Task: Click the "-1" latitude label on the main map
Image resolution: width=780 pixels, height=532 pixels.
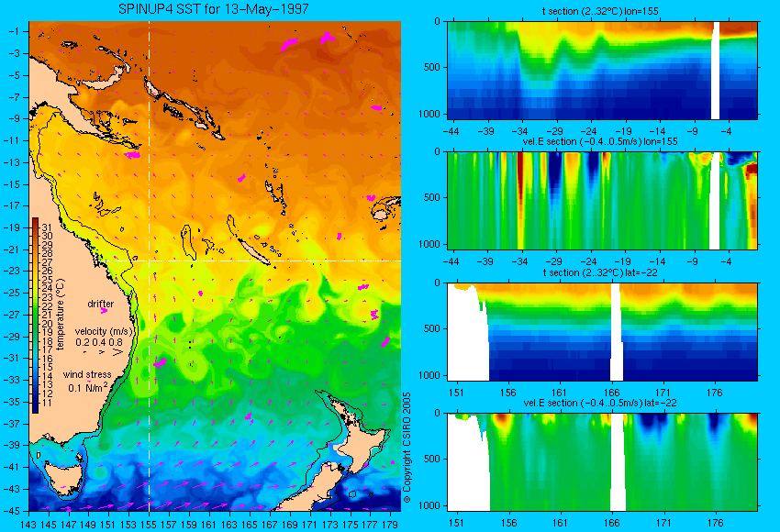Action: (14, 31)
